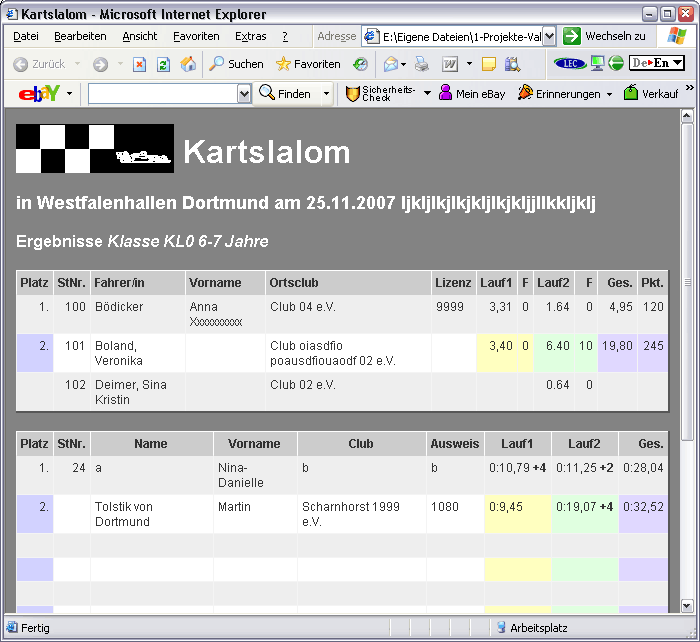
Task: Open the Datei menu
Action: pyautogui.click(x=26, y=36)
